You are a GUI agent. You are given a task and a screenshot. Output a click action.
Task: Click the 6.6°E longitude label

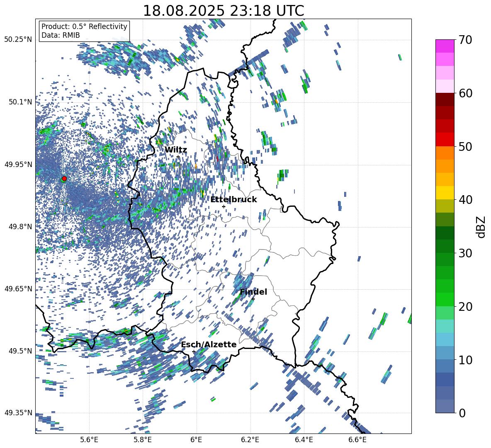click(x=357, y=440)
